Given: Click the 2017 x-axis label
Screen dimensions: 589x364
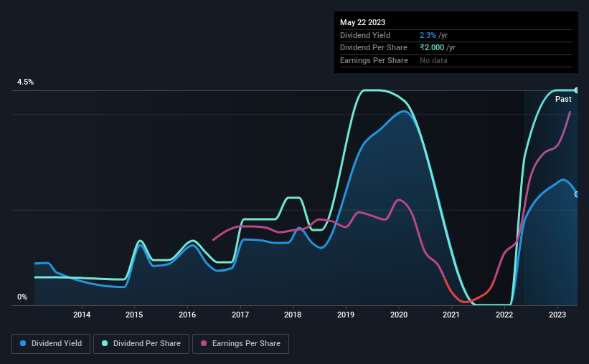Looking at the screenshot, I should pyautogui.click(x=240, y=315).
